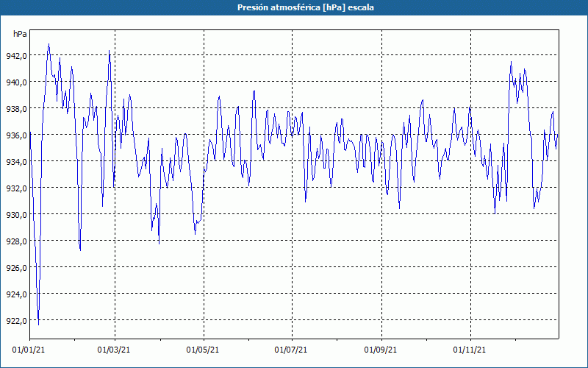The height and width of the screenshot is (368, 588).
Task: Click the 01/05/21 date label
Action: click(x=203, y=350)
